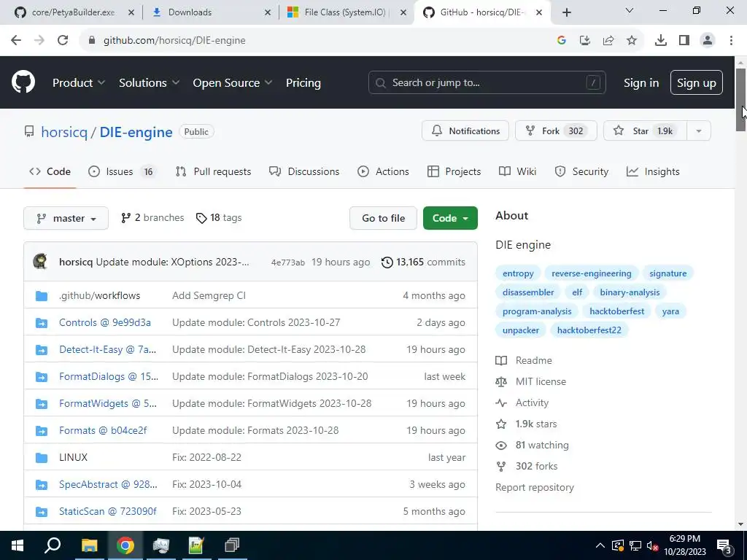The width and height of the screenshot is (747, 560).
Task: Click Go to file button
Action: (383, 218)
